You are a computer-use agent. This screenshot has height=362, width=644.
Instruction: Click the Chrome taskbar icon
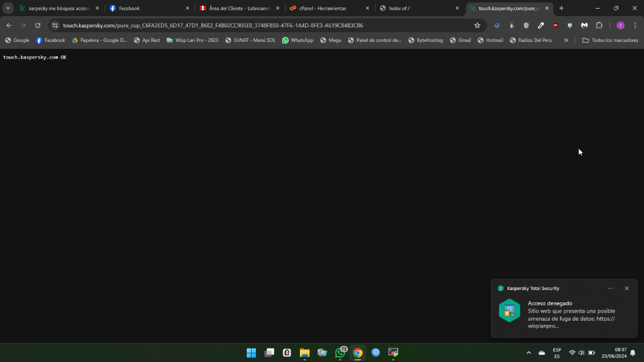[358, 353]
